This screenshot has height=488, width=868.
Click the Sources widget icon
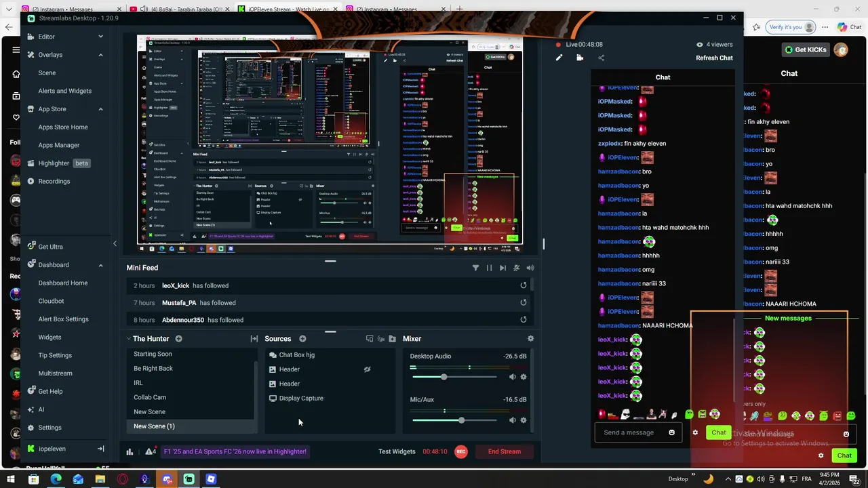tap(370, 339)
